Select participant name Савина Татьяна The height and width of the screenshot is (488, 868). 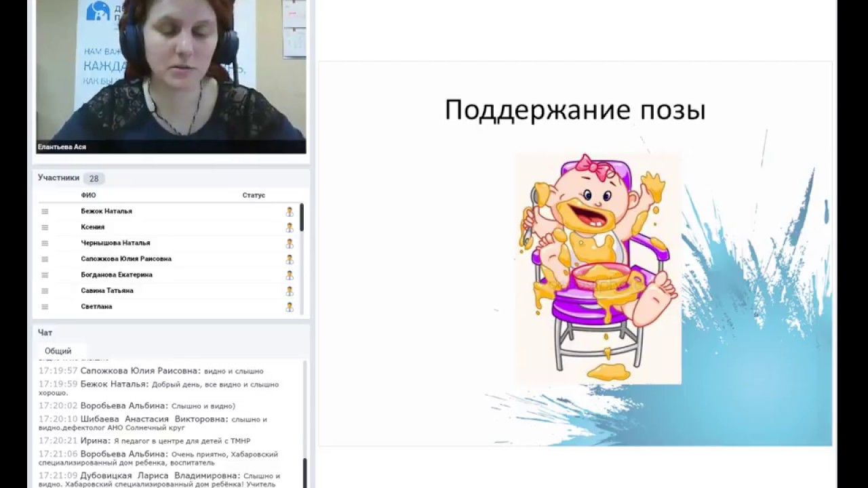[x=107, y=291]
